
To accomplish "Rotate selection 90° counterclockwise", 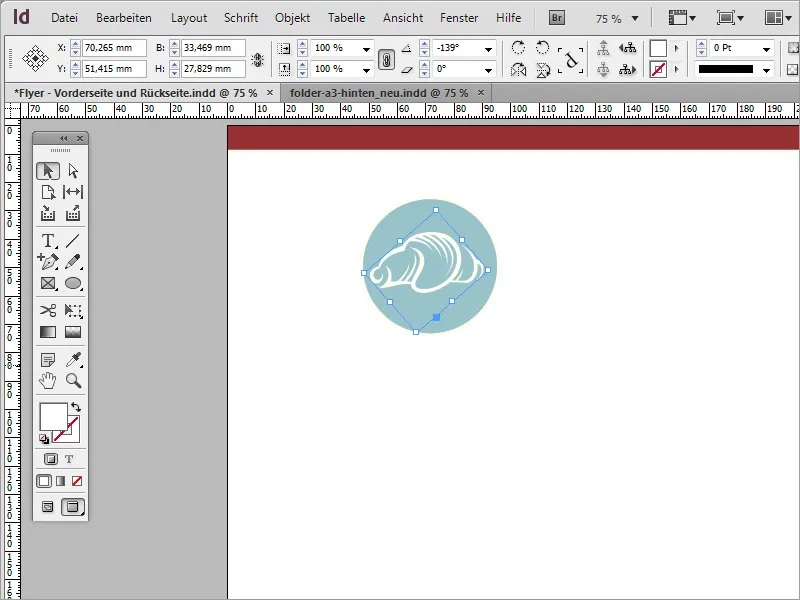I will point(542,47).
